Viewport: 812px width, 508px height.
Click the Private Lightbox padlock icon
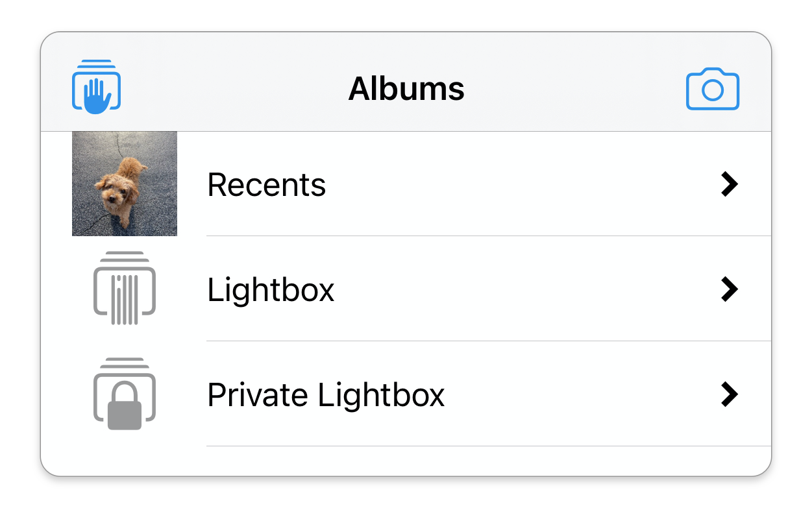click(125, 394)
